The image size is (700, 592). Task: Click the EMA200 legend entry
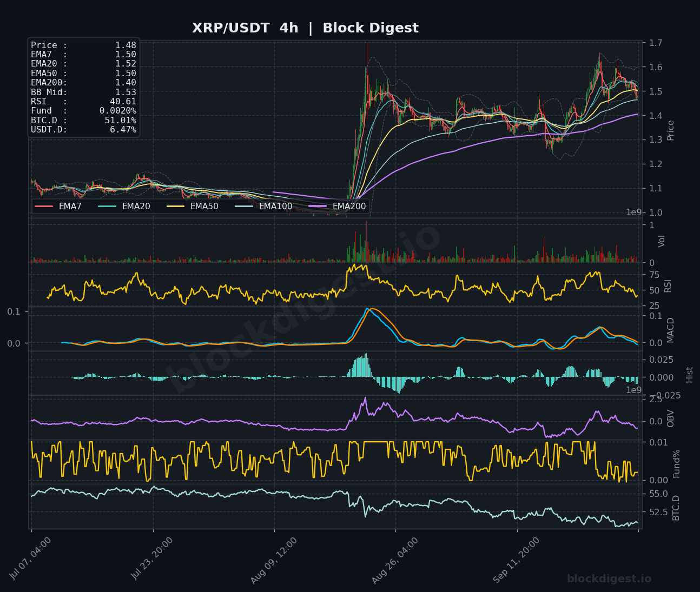[x=337, y=206]
